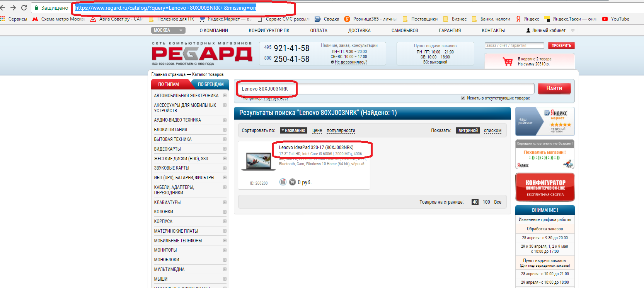Open Lenovo IdeaPad 320-17 product link
644x288 pixels.
click(316, 147)
